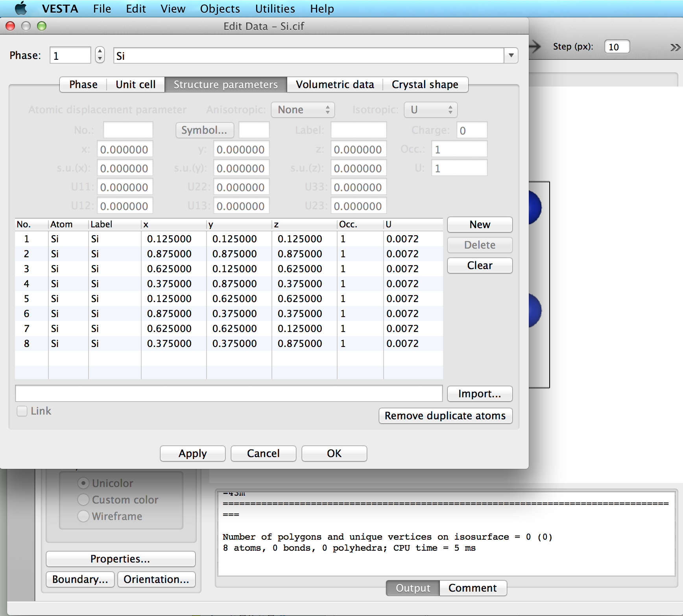Screen dimensions: 683x616
Task: Open the Utilities menu
Action: [x=275, y=9]
